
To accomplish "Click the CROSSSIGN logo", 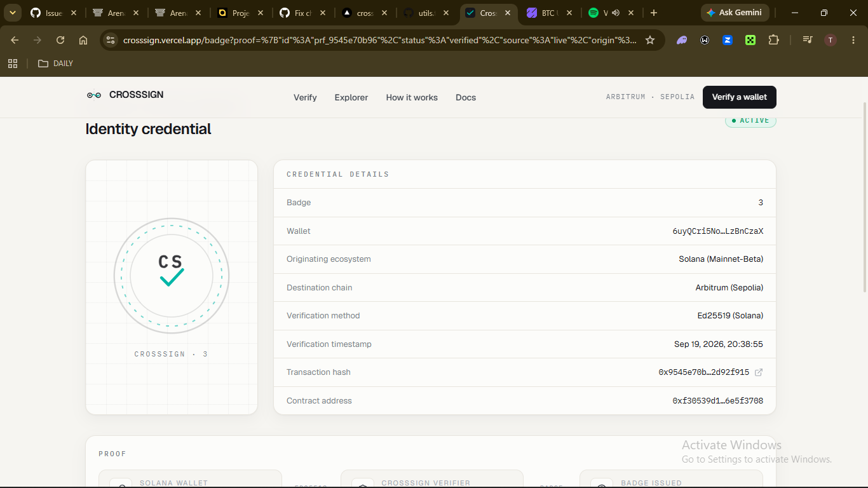I will click(x=125, y=95).
